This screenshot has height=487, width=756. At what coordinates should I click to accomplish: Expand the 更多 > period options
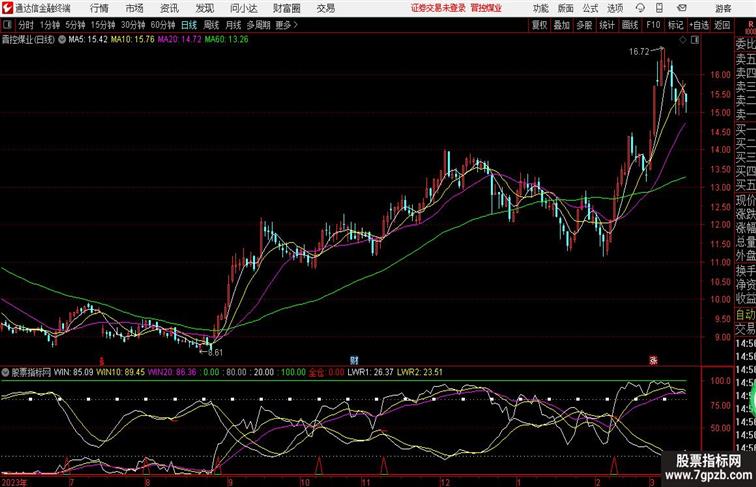point(286,25)
